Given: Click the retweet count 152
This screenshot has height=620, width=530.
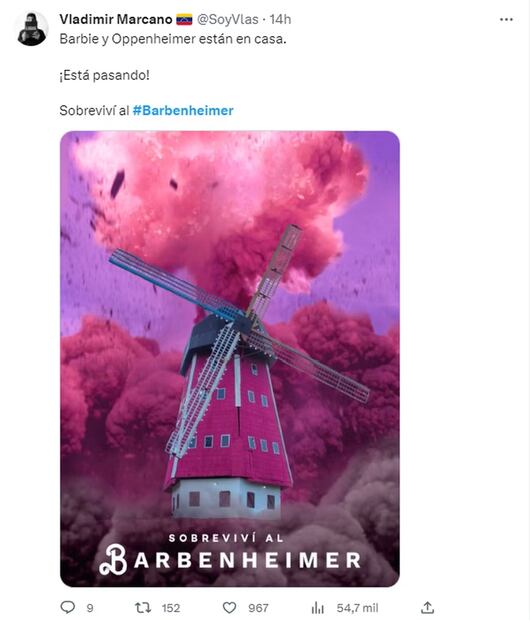Looking at the screenshot, I should [x=170, y=608].
